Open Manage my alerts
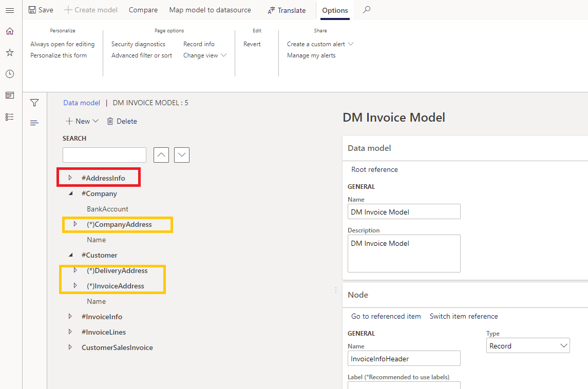Viewport: 588px width, 389px height. pyautogui.click(x=310, y=55)
